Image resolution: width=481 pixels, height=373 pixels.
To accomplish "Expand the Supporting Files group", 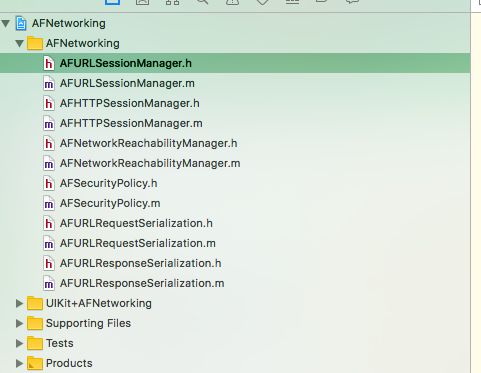I will point(19,323).
